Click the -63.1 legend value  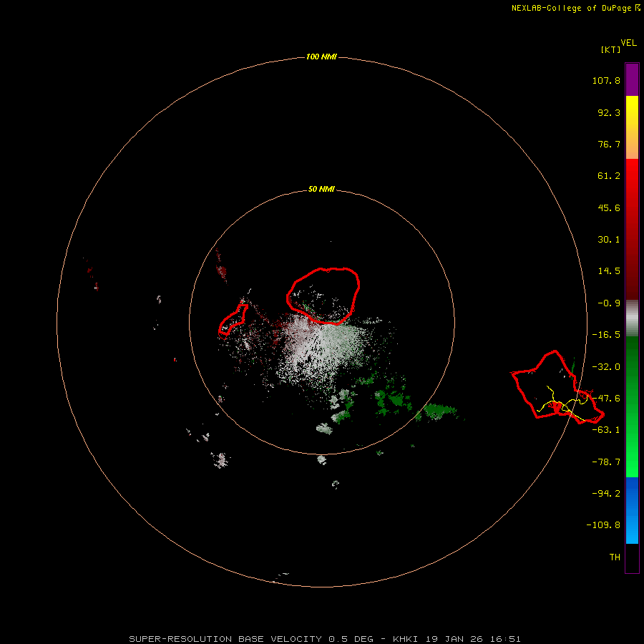(x=606, y=430)
